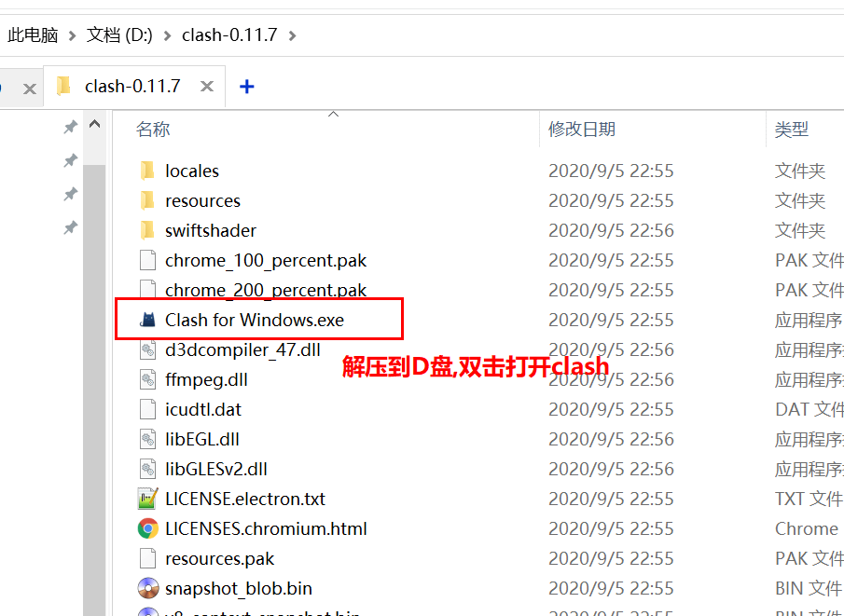This screenshot has width=844, height=616.
Task: Click the navigation pane scroll-up arrow
Action: click(95, 124)
